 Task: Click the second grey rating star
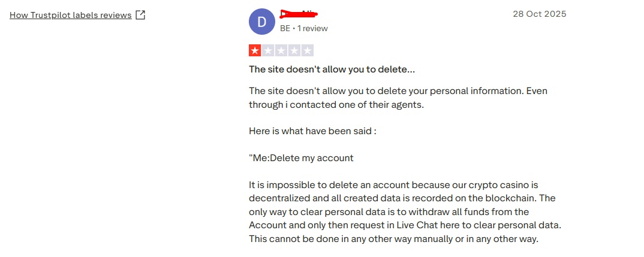[x=268, y=51]
